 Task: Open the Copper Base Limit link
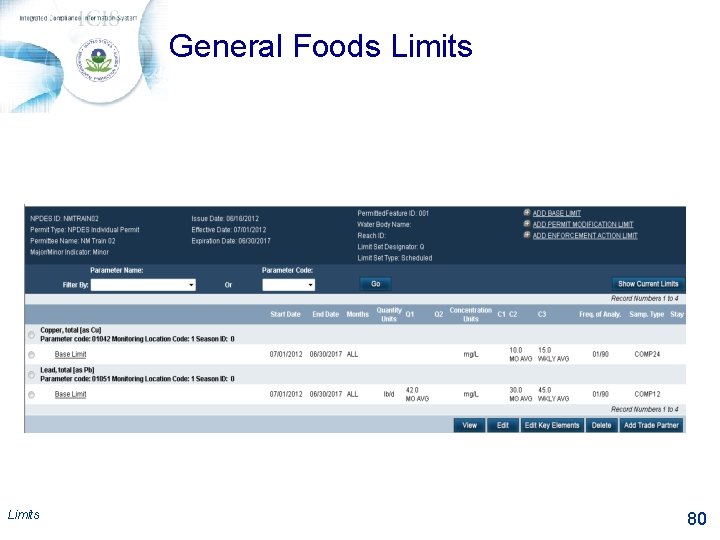tap(70, 354)
